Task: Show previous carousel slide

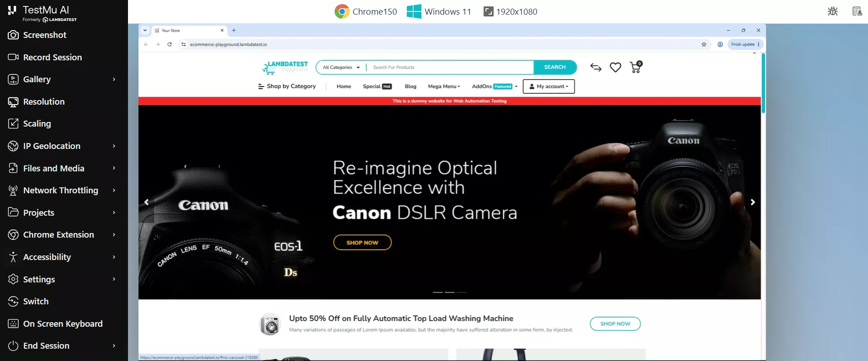Action: coord(146,202)
